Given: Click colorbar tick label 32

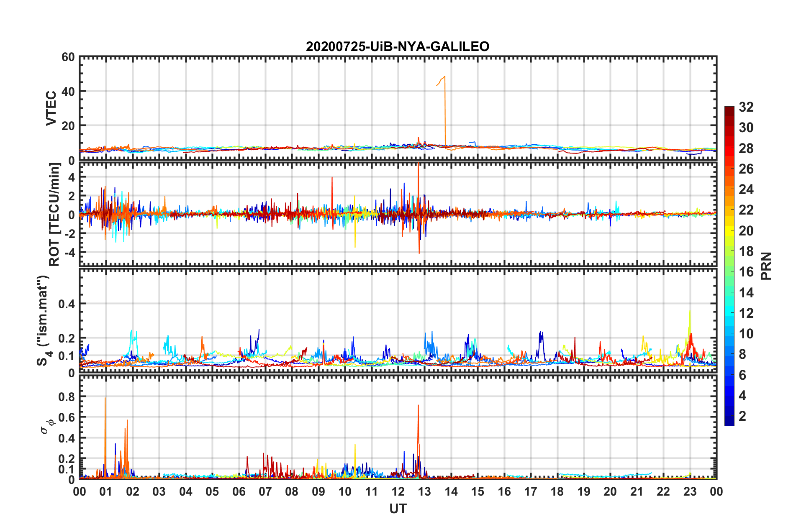Looking at the screenshot, I should click(x=746, y=107).
